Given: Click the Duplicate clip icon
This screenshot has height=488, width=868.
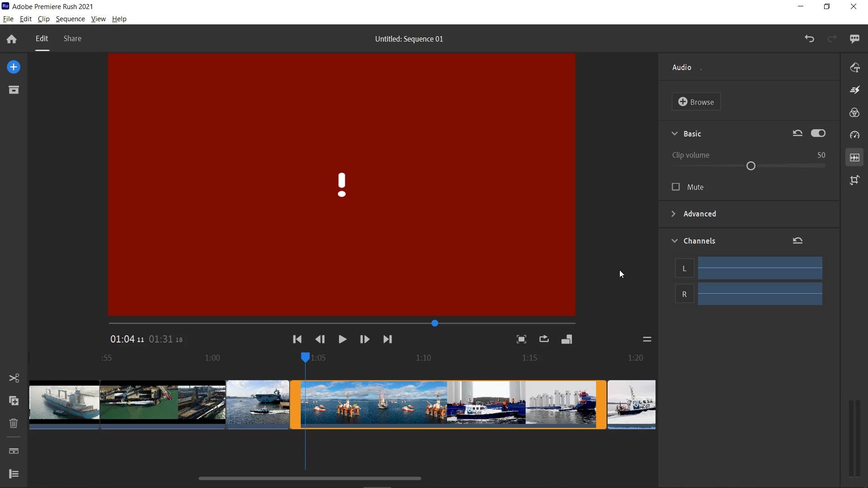Looking at the screenshot, I should point(14,401).
